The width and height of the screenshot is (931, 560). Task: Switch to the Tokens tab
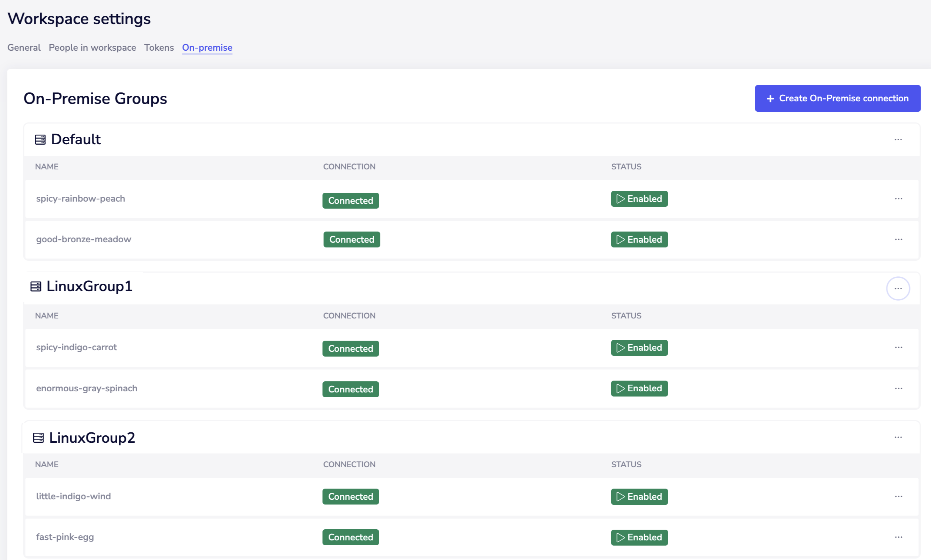pyautogui.click(x=159, y=48)
